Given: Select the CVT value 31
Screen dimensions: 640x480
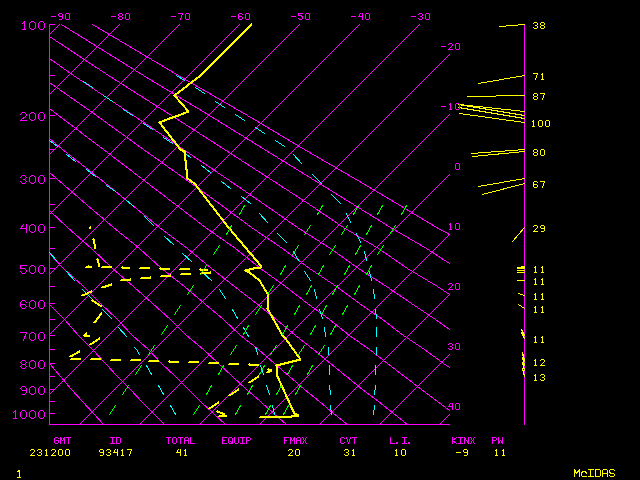Looking at the screenshot, I should (348, 453).
